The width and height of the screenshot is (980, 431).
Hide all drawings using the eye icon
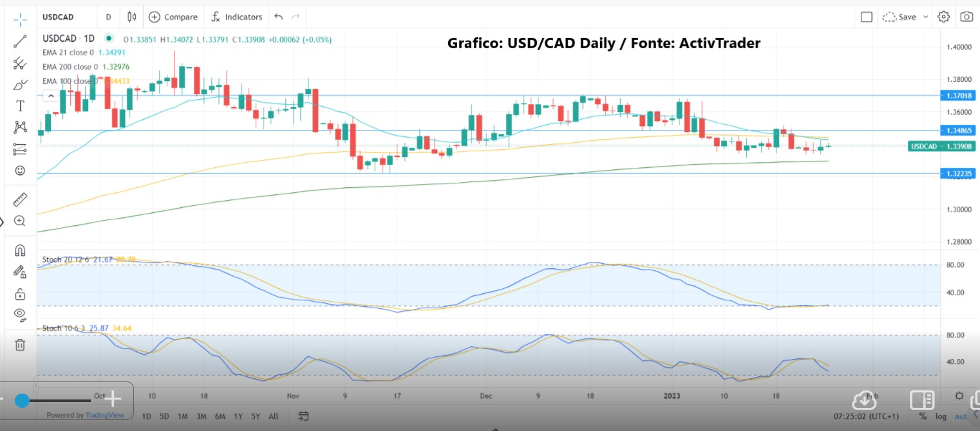coord(19,315)
